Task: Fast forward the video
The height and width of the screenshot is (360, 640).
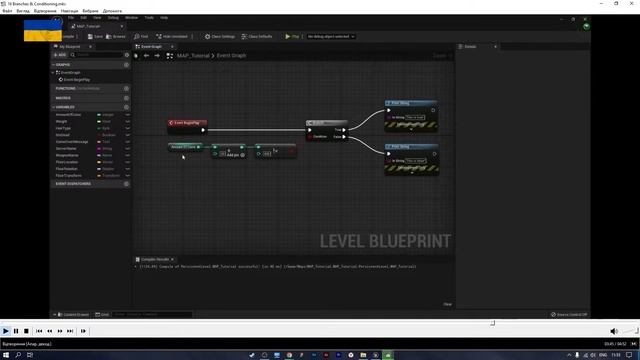Action: click(x=60, y=331)
